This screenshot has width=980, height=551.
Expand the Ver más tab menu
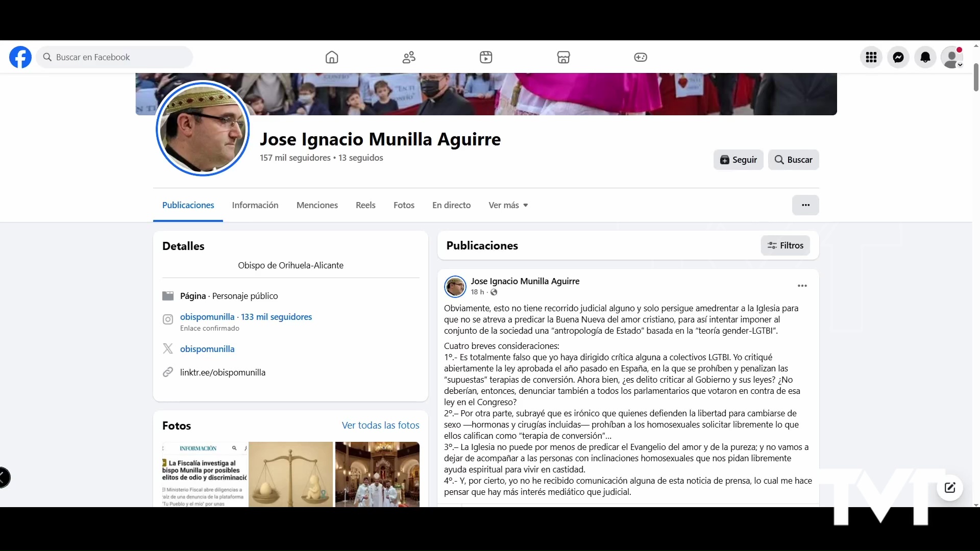508,205
